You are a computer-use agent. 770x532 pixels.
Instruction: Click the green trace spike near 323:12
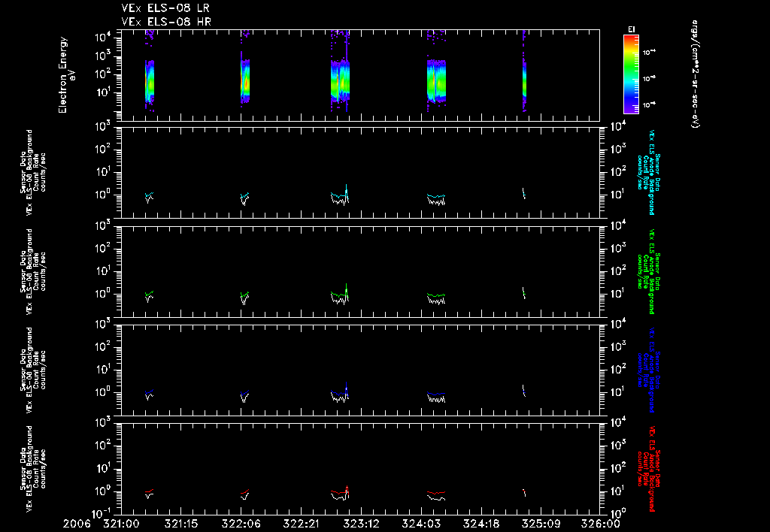[x=347, y=291]
